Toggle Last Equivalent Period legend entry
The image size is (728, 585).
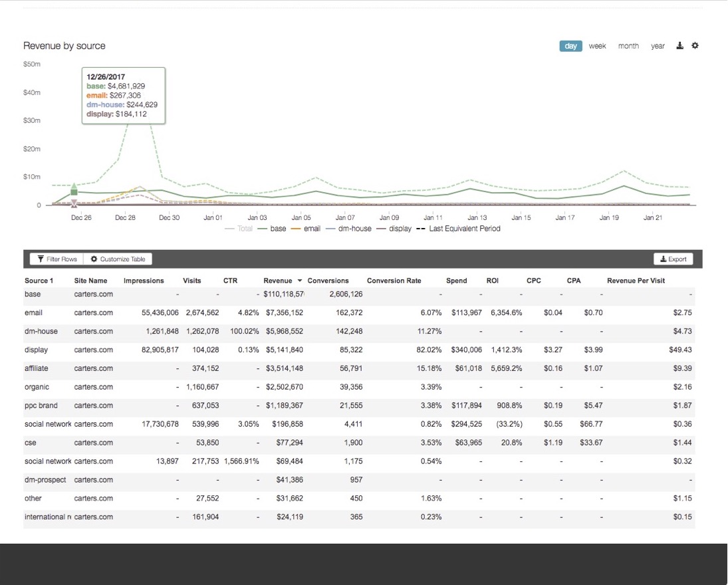(458, 229)
